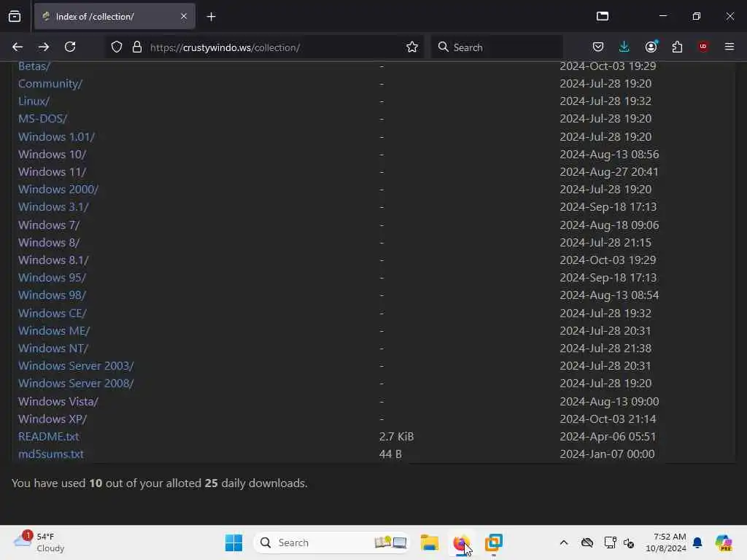
Task: Open Firefox View icon at top left
Action: pyautogui.click(x=15, y=16)
